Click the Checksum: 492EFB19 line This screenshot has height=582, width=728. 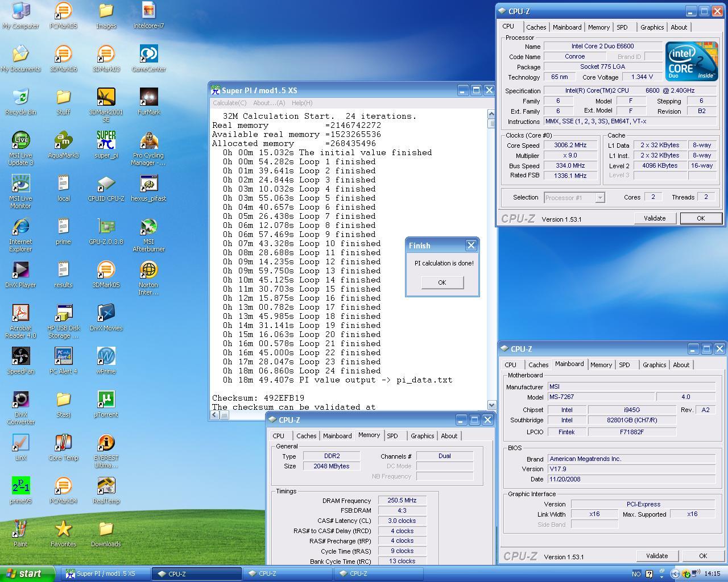point(258,398)
